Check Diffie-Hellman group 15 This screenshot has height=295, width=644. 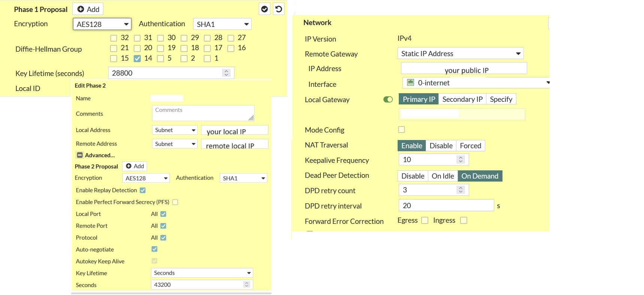point(113,58)
